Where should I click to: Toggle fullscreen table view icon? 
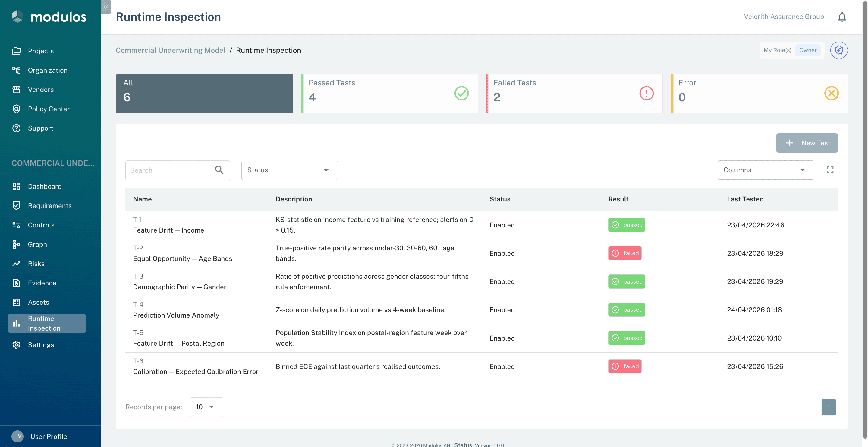tap(830, 170)
